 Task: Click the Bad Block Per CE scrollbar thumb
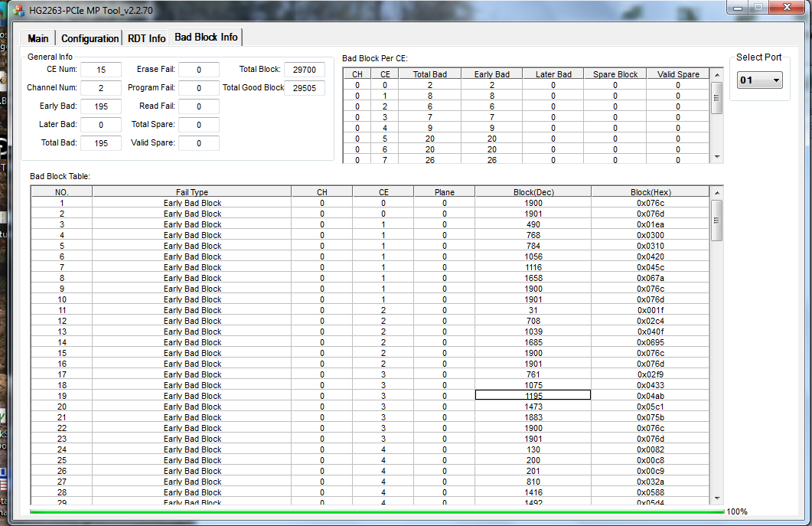tap(717, 97)
